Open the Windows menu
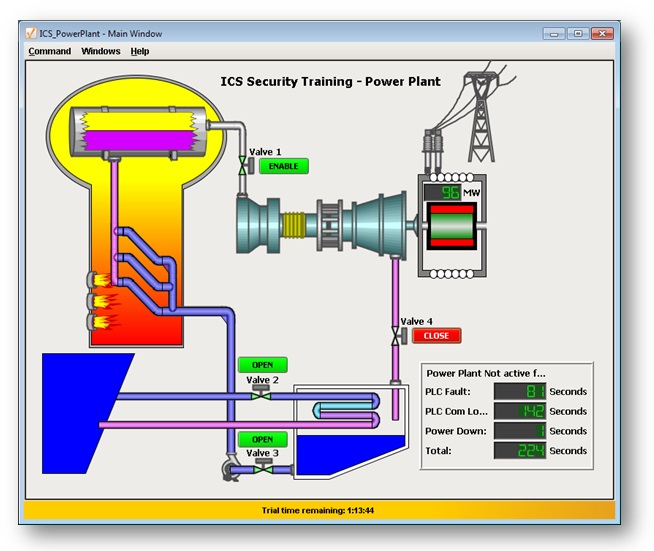The image size is (654, 551). (100, 51)
